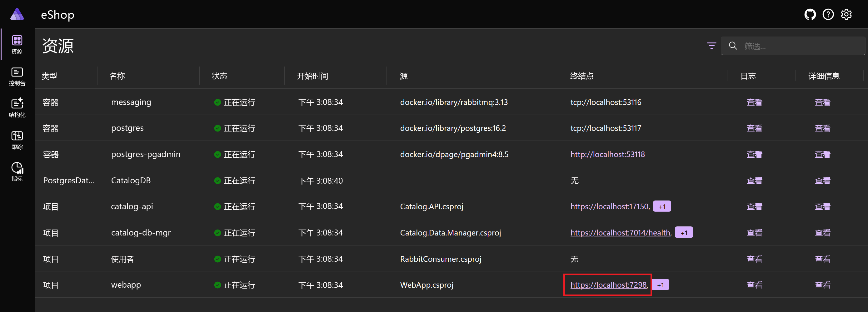Focus the 筛选 filter input field

(793, 46)
